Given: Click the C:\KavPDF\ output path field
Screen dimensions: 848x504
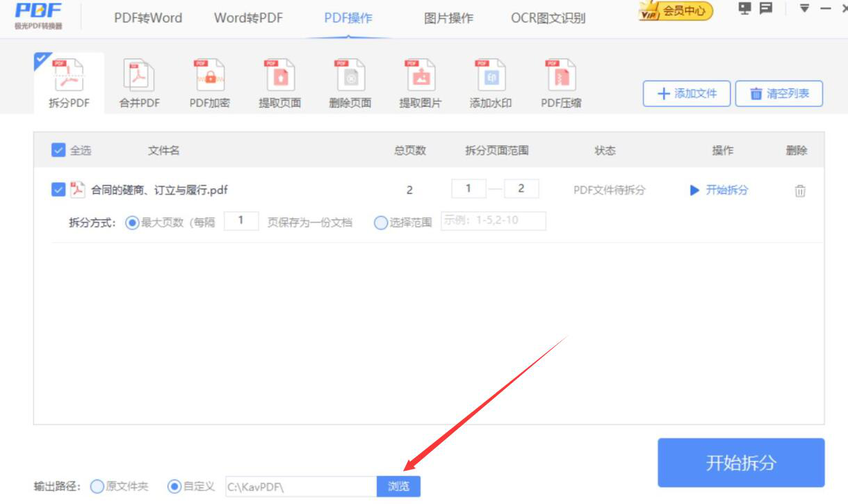Looking at the screenshot, I should pyautogui.click(x=301, y=487).
